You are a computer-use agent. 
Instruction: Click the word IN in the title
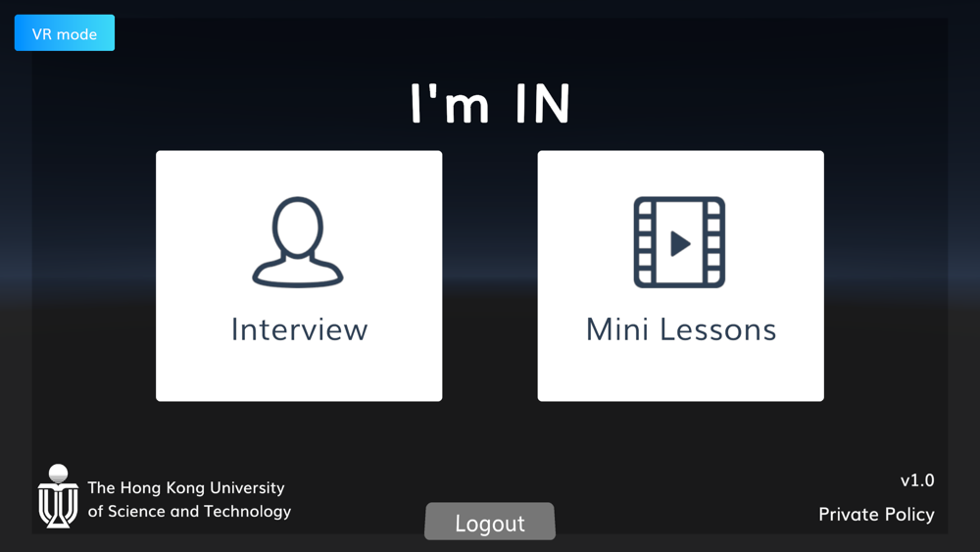pyautogui.click(x=543, y=104)
